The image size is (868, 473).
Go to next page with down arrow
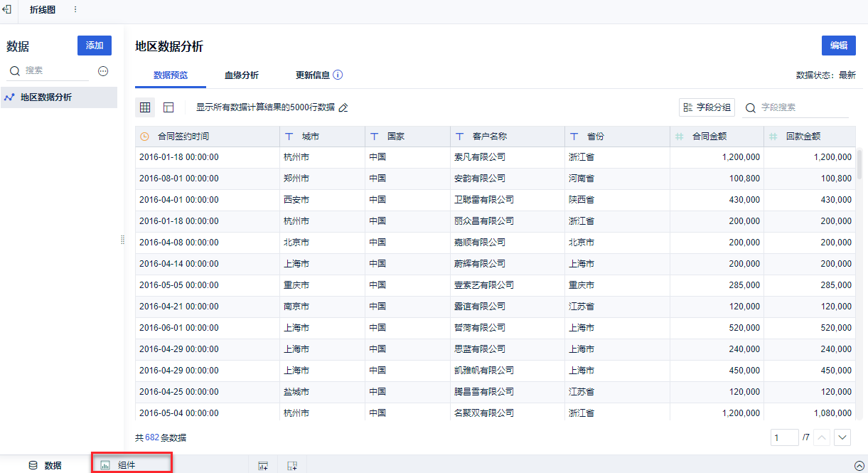842,437
